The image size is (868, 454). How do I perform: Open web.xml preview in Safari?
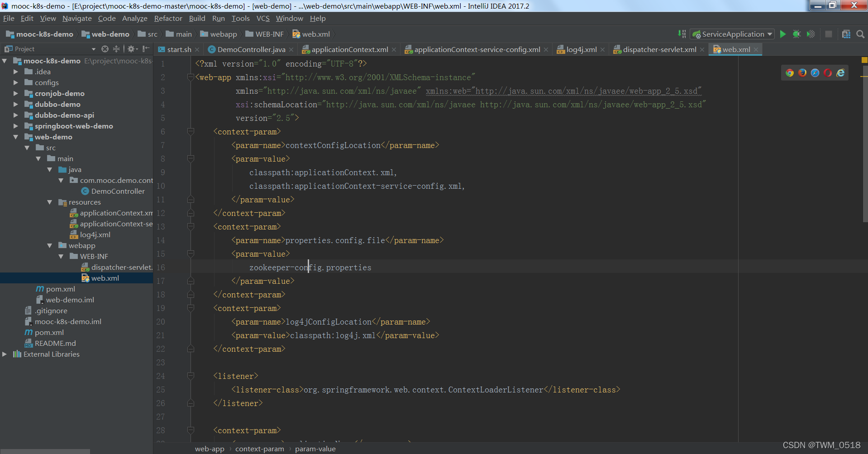[x=815, y=73]
